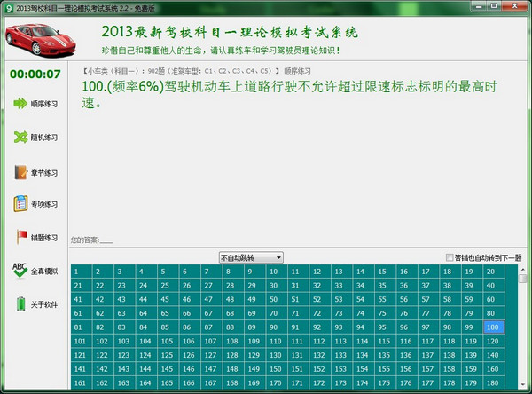The height and width of the screenshot is (394, 532).
Task: Enable auto-advance on wrong answer checkbox
Action: pos(450,257)
